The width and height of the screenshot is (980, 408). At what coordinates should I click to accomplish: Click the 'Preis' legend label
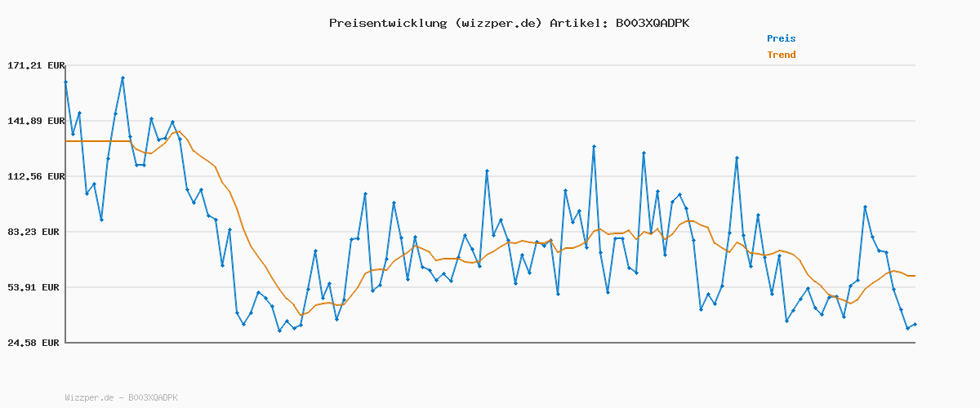pos(781,38)
